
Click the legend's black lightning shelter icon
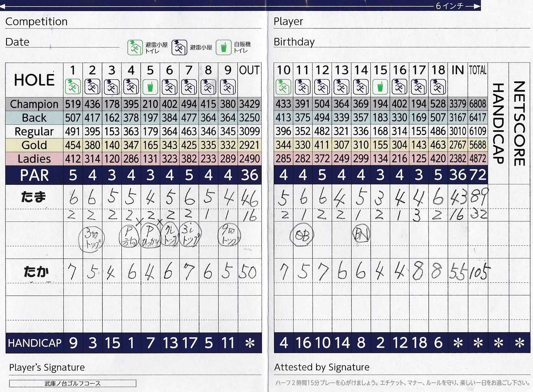[179, 47]
